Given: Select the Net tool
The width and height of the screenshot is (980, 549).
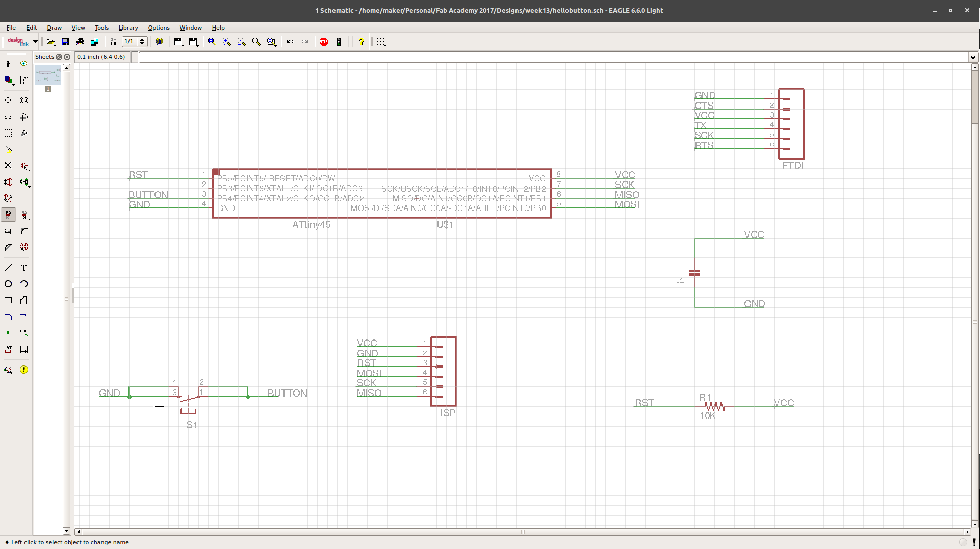Looking at the screenshot, I should 24,317.
